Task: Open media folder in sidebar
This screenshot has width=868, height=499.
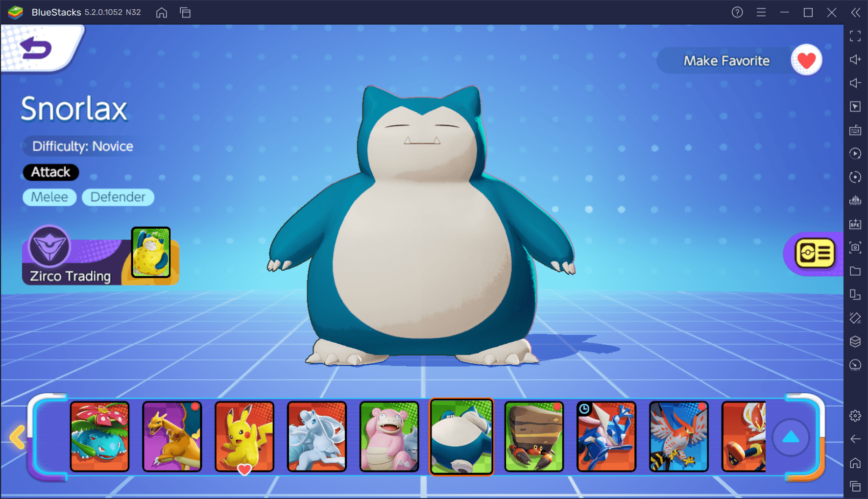Action: [855, 271]
